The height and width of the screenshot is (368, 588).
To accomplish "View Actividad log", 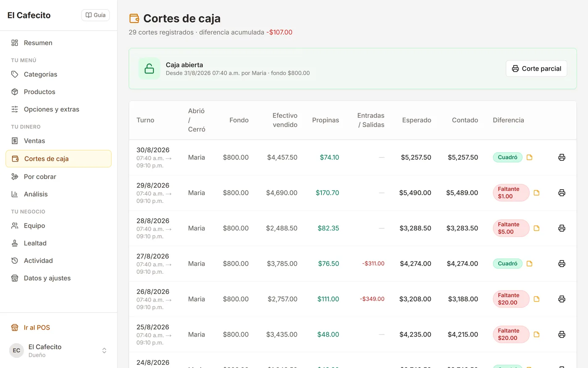I will (58, 261).
